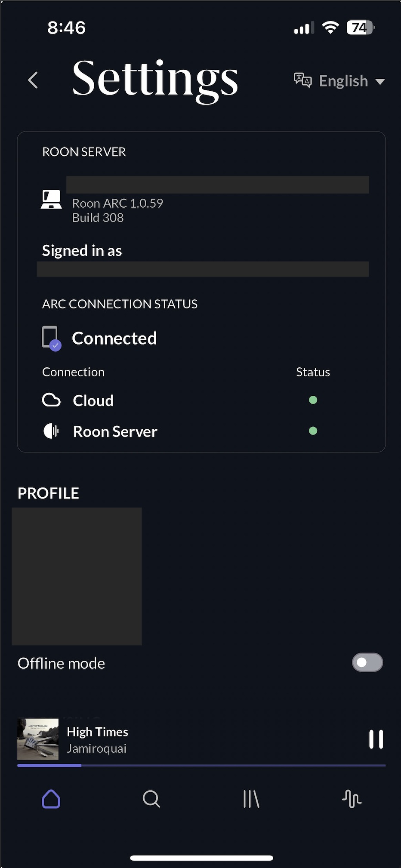The height and width of the screenshot is (868, 401).
Task: Click the dropdown arrow beside English
Action: pos(380,81)
